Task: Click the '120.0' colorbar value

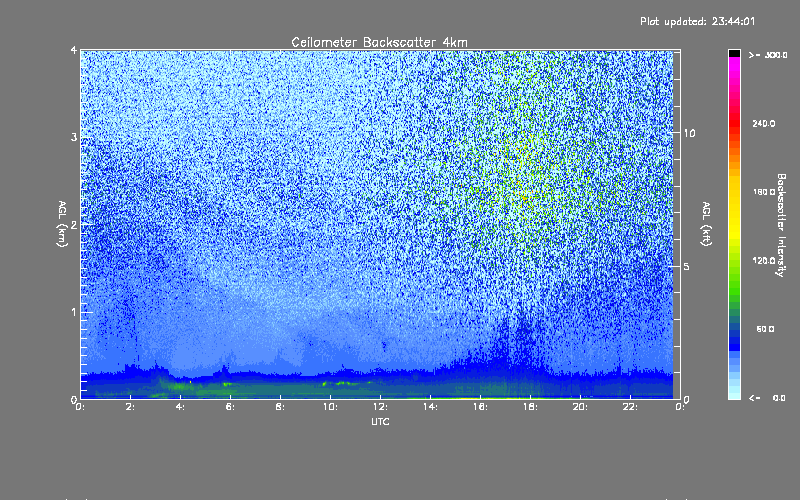Action: point(764,260)
